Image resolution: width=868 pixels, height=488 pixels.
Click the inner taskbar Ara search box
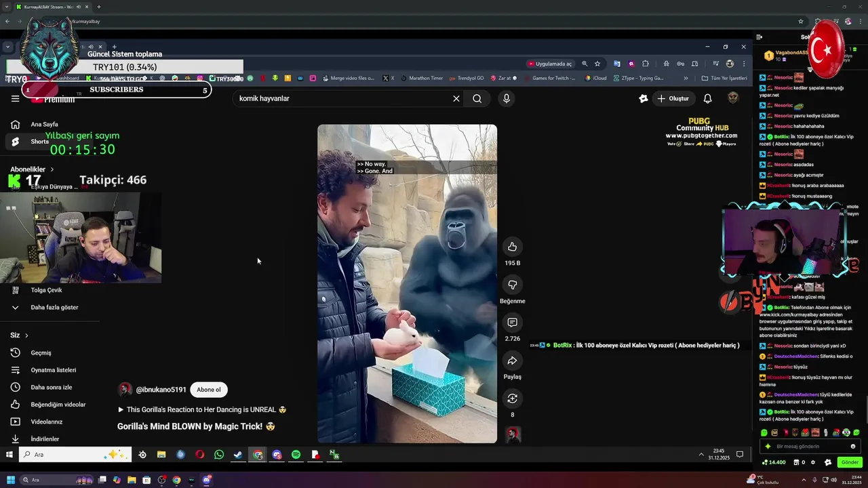point(75,455)
